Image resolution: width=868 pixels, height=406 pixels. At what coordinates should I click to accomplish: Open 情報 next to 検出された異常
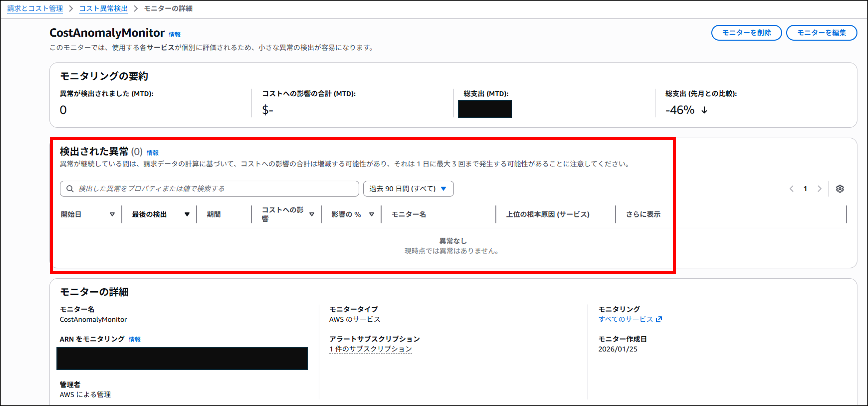(x=153, y=153)
